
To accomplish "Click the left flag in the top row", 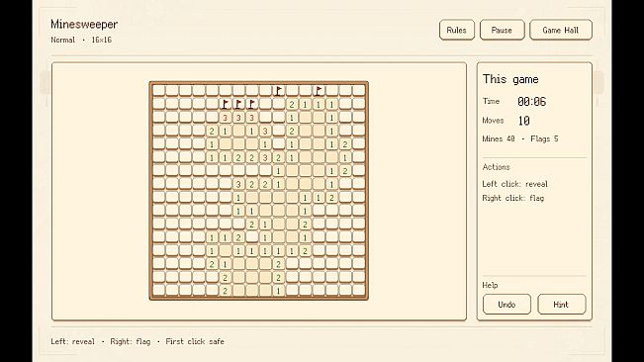I will 278,91.
